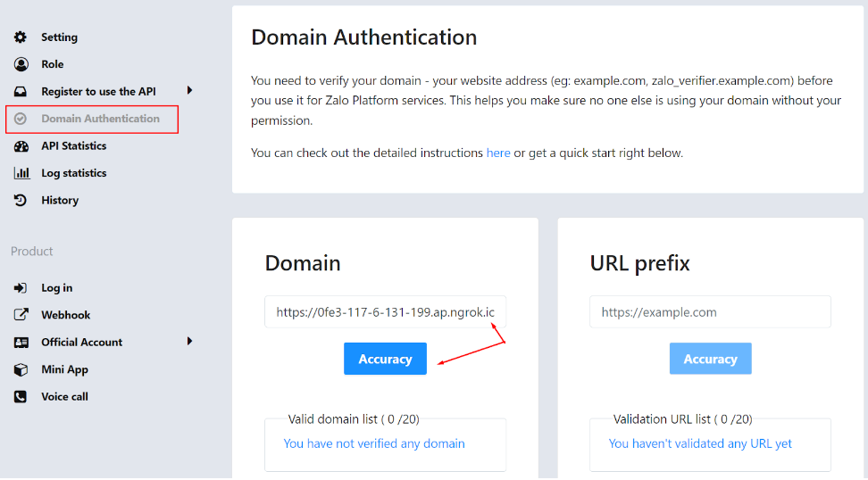Click the Mini App cube icon

(21, 369)
